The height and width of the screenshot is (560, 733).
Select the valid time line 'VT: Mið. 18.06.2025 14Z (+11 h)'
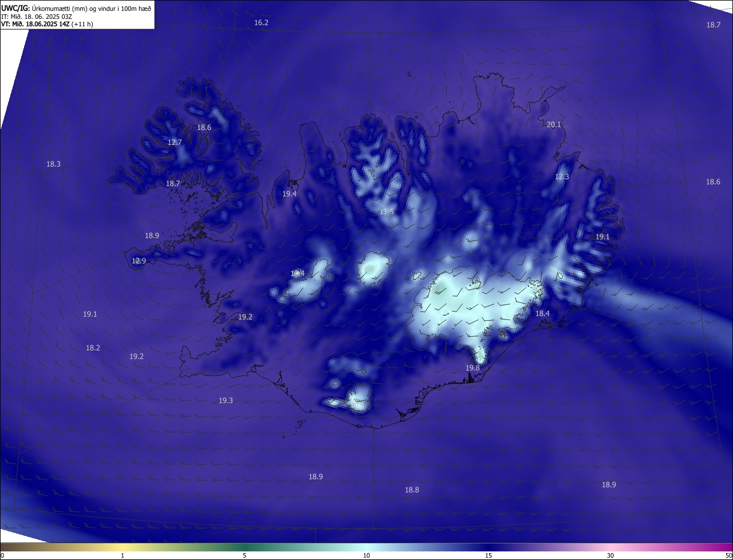(48, 24)
